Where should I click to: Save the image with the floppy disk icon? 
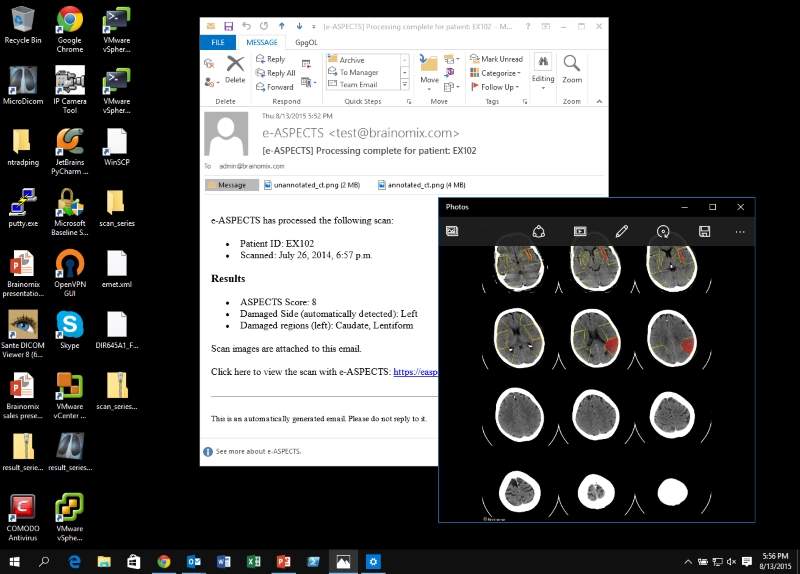[705, 231]
